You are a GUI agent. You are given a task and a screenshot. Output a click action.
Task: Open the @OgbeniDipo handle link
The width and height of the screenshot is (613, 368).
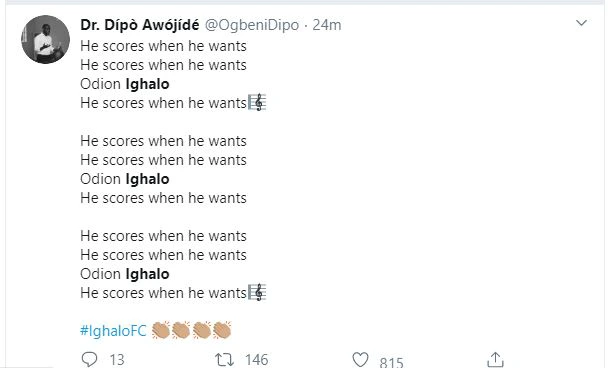click(252, 25)
